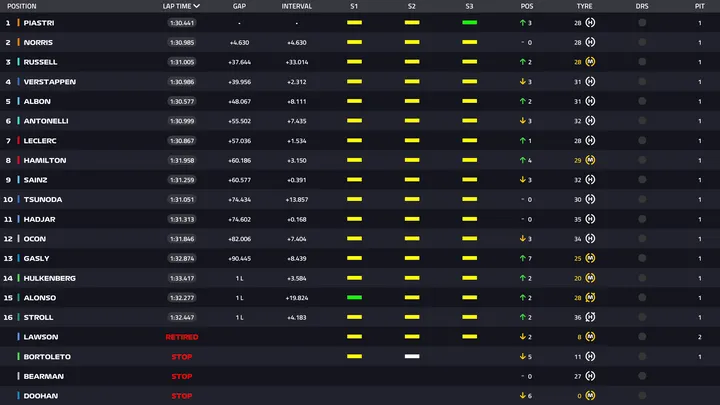This screenshot has height=405, width=720.
Task: Click Tsunoda's hard tyre icon
Action: coord(590,199)
